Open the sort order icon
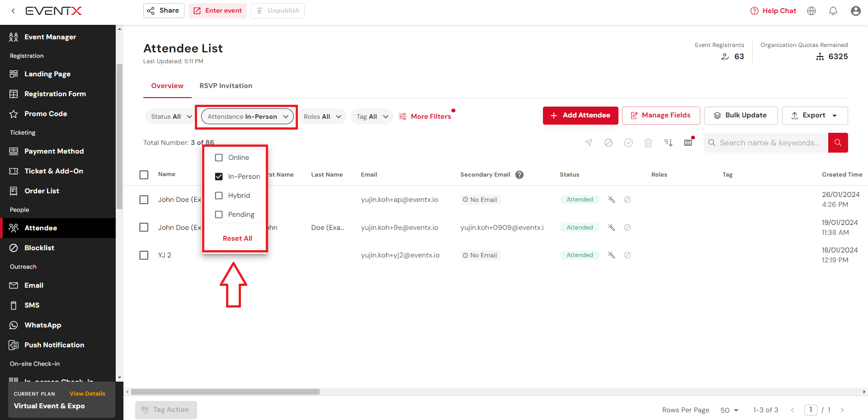868x420 pixels. tap(668, 143)
